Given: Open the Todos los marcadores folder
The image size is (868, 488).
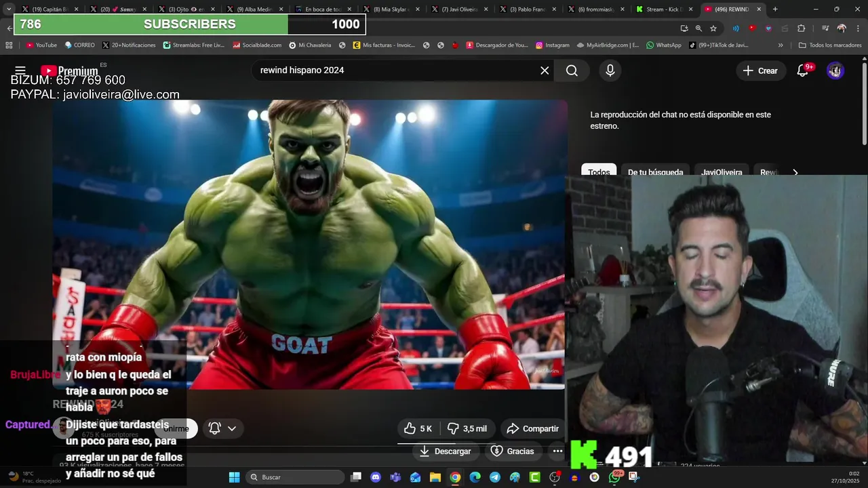Looking at the screenshot, I should [830, 45].
